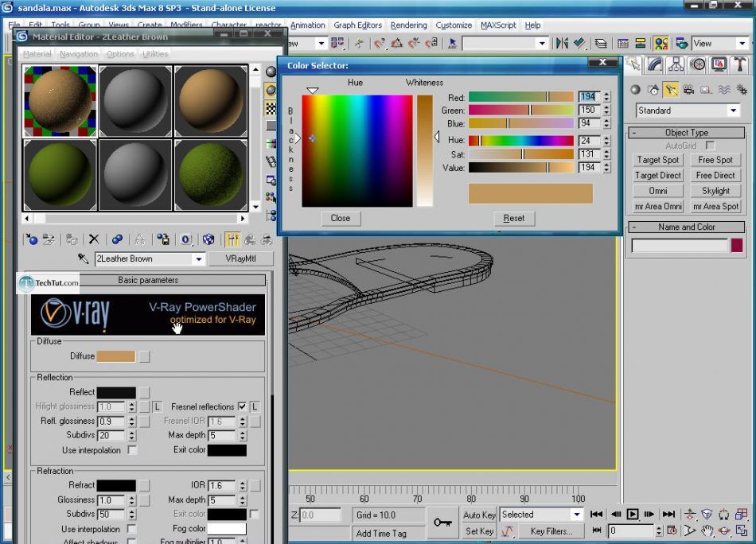Open the named selection sets dropdown

pos(542,44)
